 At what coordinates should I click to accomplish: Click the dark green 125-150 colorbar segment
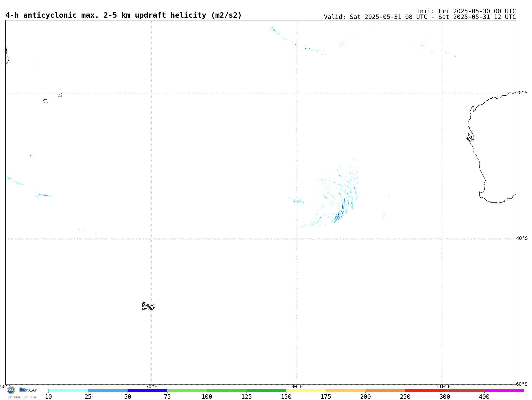(x=266, y=390)
